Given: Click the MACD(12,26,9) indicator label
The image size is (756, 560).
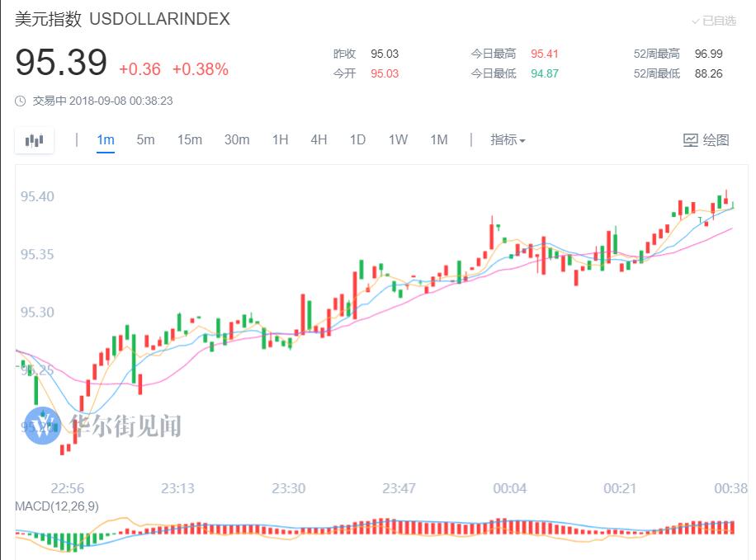Looking at the screenshot, I should pos(57,506).
